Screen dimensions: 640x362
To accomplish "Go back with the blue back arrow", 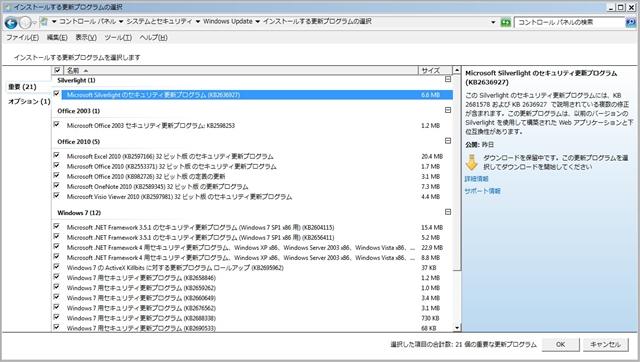I will (x=11, y=23).
